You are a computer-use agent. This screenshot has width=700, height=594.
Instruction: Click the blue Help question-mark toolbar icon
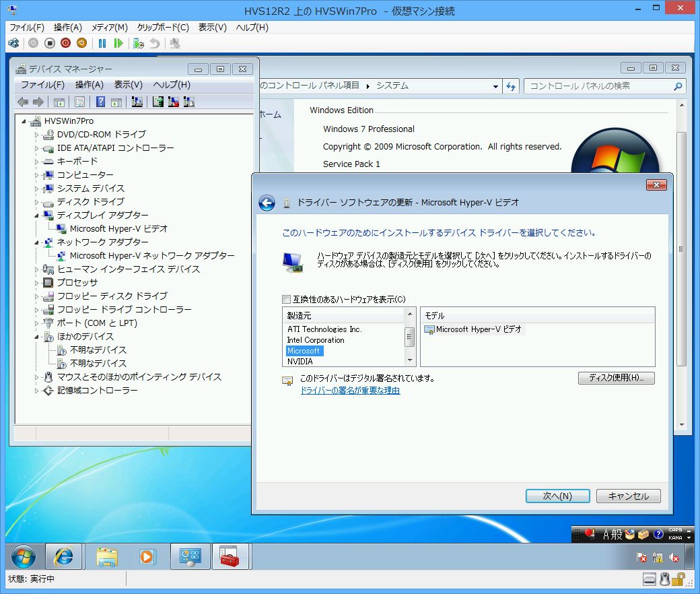(100, 102)
